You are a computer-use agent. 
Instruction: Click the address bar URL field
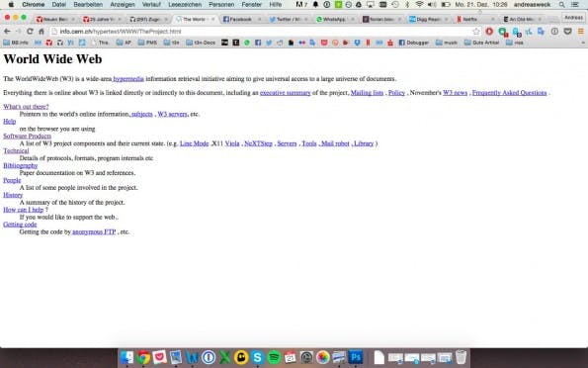(263, 32)
